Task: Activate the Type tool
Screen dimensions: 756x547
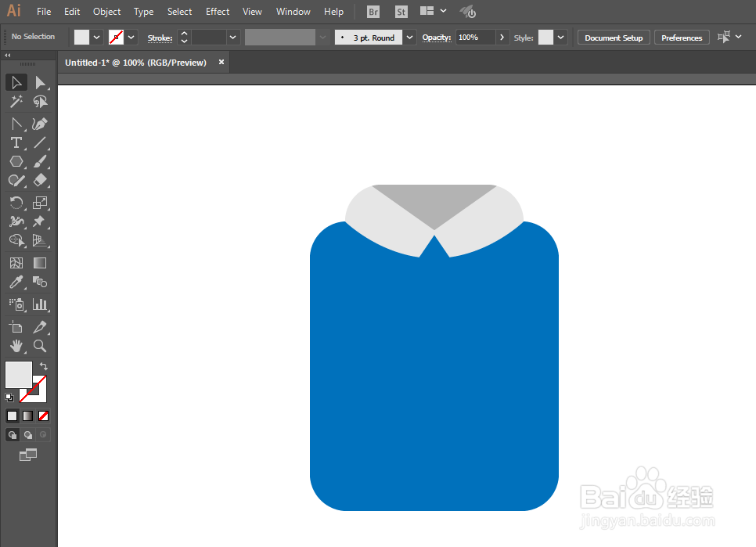Action: tap(16, 142)
